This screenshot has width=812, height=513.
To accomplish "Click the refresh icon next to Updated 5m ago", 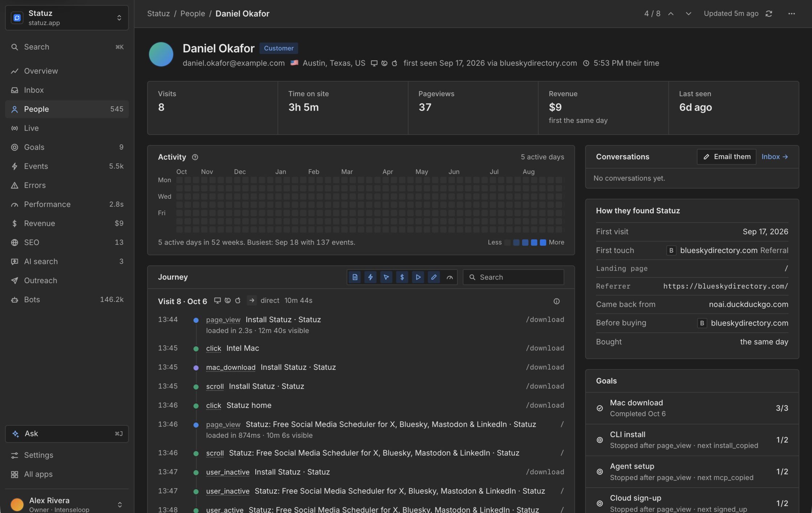I will [769, 13].
